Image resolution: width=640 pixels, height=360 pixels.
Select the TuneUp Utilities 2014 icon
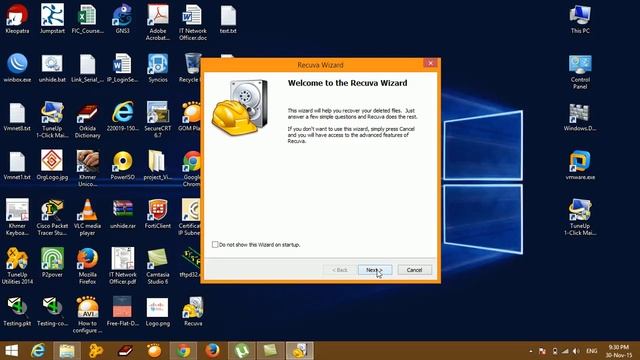[17, 266]
